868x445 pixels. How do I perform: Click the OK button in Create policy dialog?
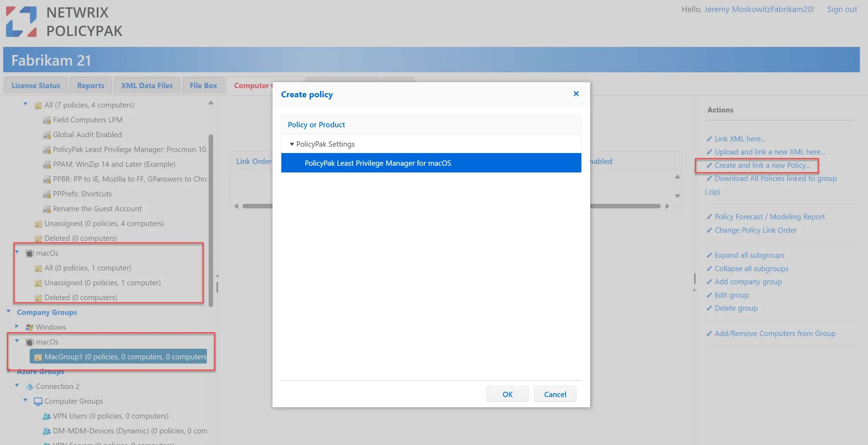pos(507,394)
